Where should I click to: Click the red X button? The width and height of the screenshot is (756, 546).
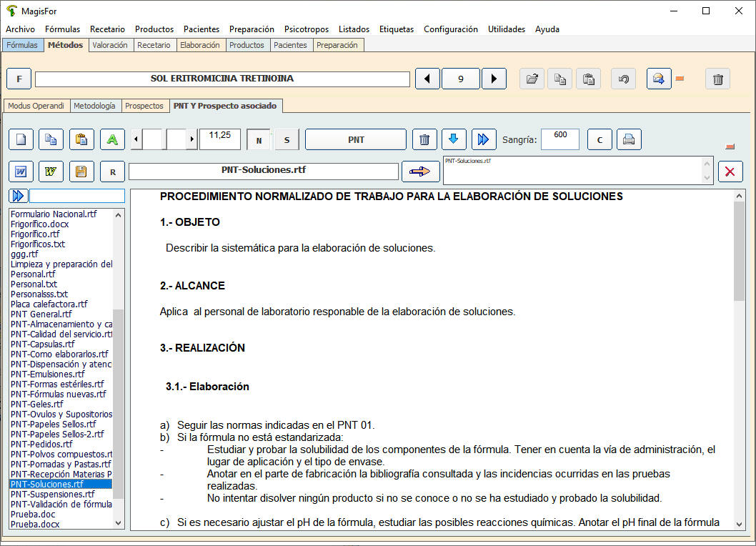730,172
